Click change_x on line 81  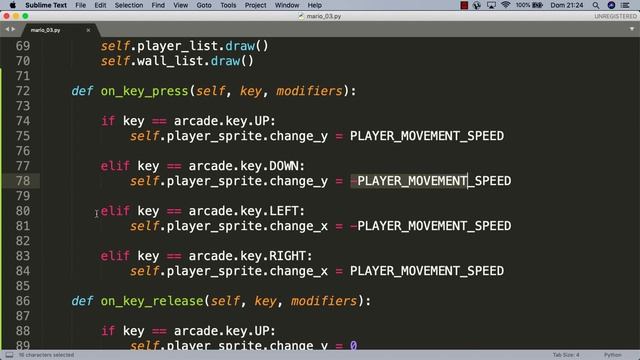tap(298, 226)
